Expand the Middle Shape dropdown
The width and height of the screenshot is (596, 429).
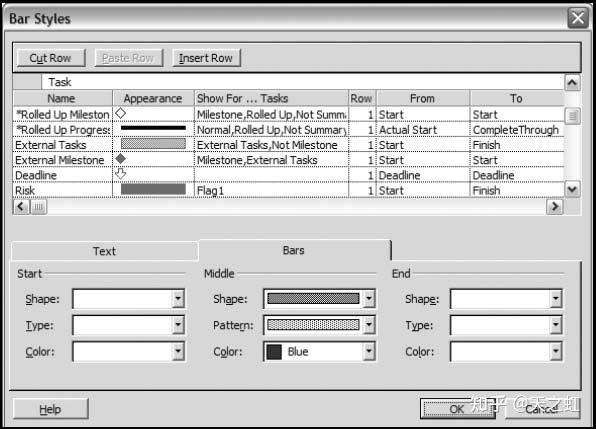(369, 299)
